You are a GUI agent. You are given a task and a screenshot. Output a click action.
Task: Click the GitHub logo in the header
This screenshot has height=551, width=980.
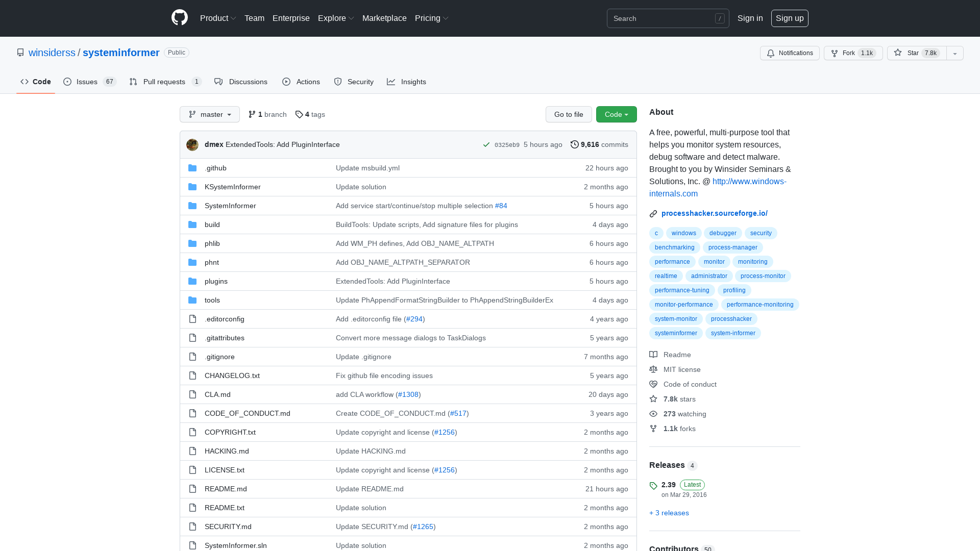[179, 18]
